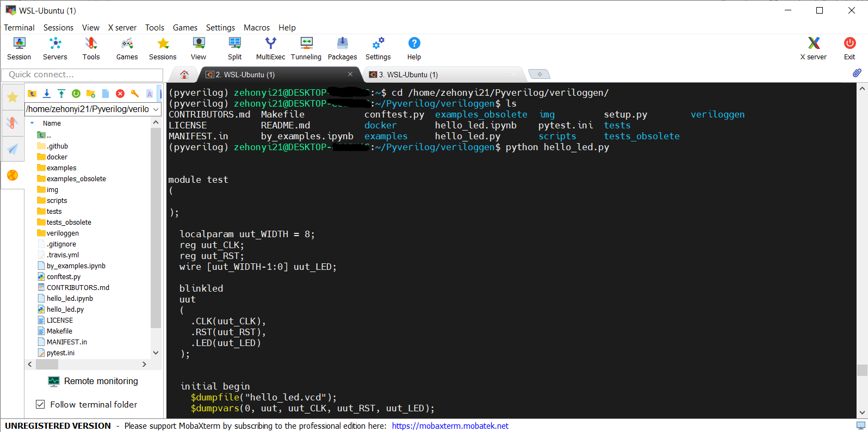Viewport: 868px width, 432px height.
Task: Open a new terminal tab
Action: (540, 74)
